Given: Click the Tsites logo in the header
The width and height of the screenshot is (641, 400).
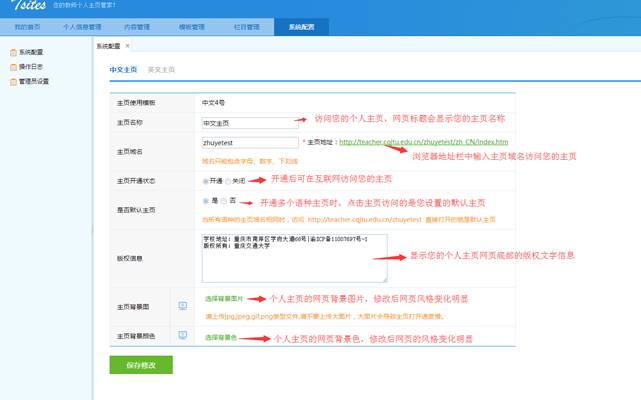Looking at the screenshot, I should point(28,5).
